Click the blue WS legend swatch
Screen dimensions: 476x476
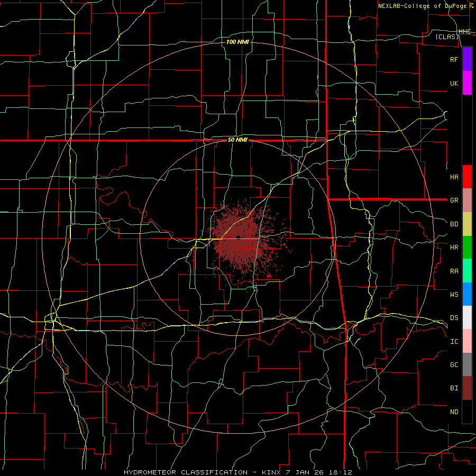(467, 294)
